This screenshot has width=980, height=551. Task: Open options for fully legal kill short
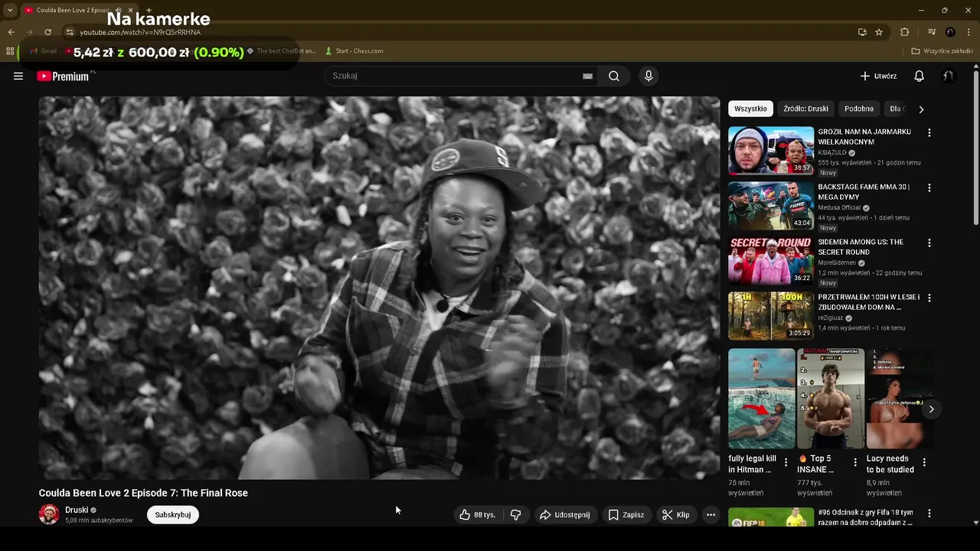(786, 462)
